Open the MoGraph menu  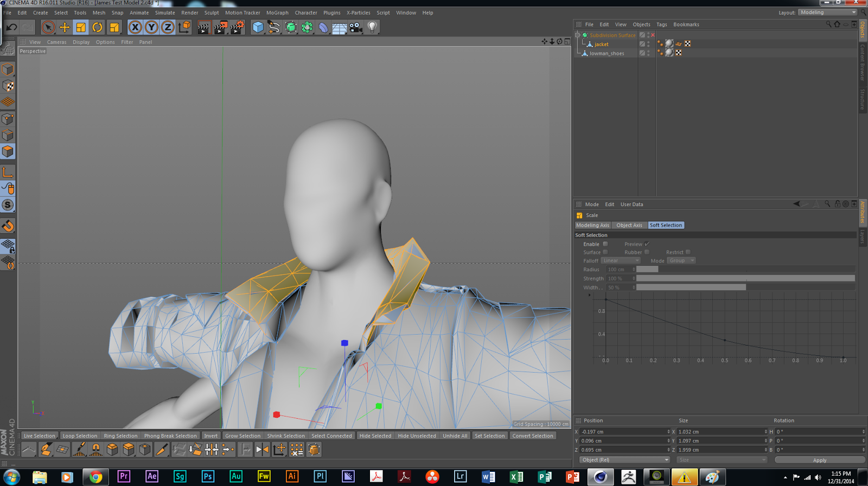click(x=277, y=12)
